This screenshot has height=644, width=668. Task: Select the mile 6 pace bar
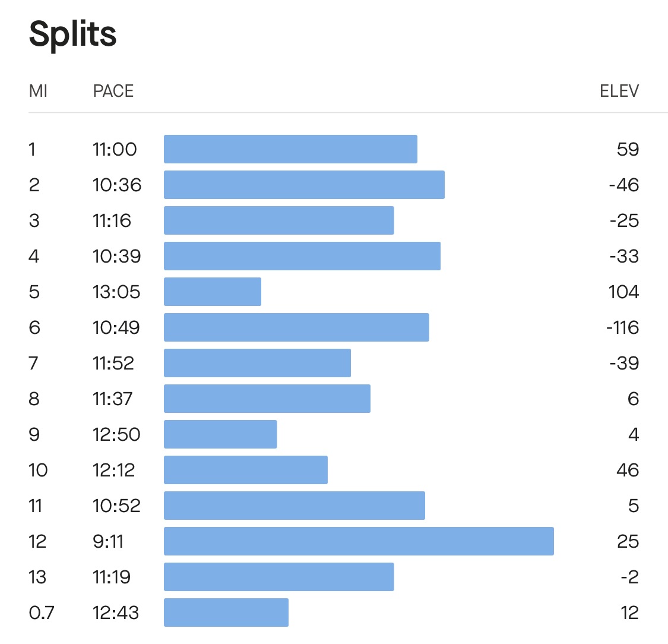click(296, 327)
